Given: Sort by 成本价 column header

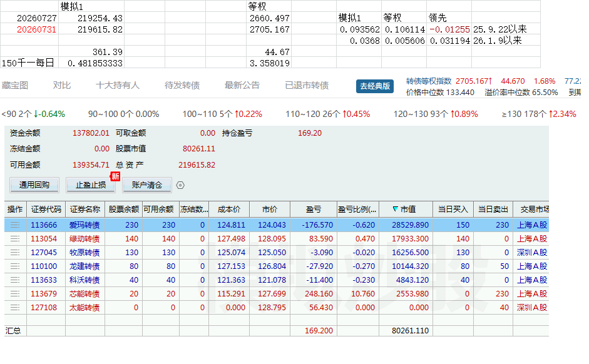Looking at the screenshot, I should pos(229,210).
